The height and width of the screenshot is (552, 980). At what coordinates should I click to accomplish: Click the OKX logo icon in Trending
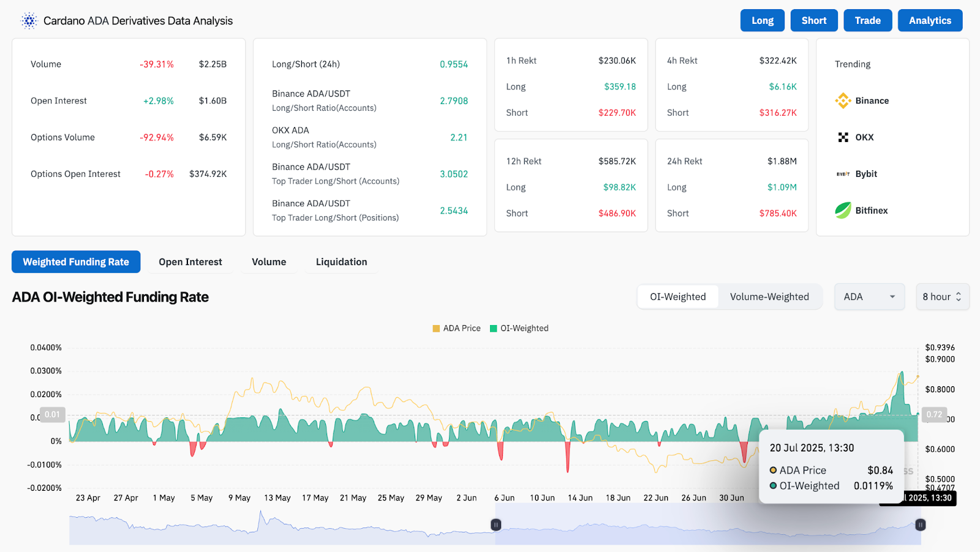843,138
